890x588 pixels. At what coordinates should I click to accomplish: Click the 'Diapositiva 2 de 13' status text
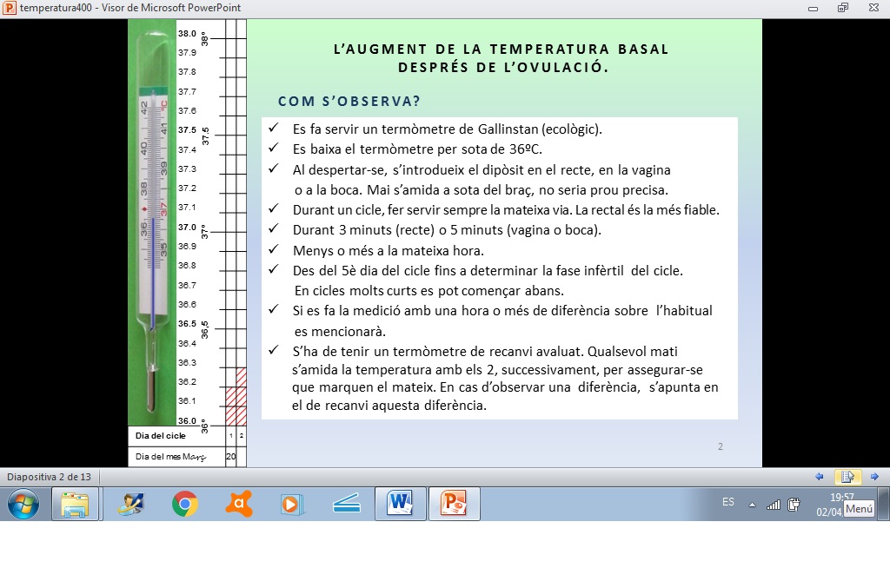(x=49, y=477)
